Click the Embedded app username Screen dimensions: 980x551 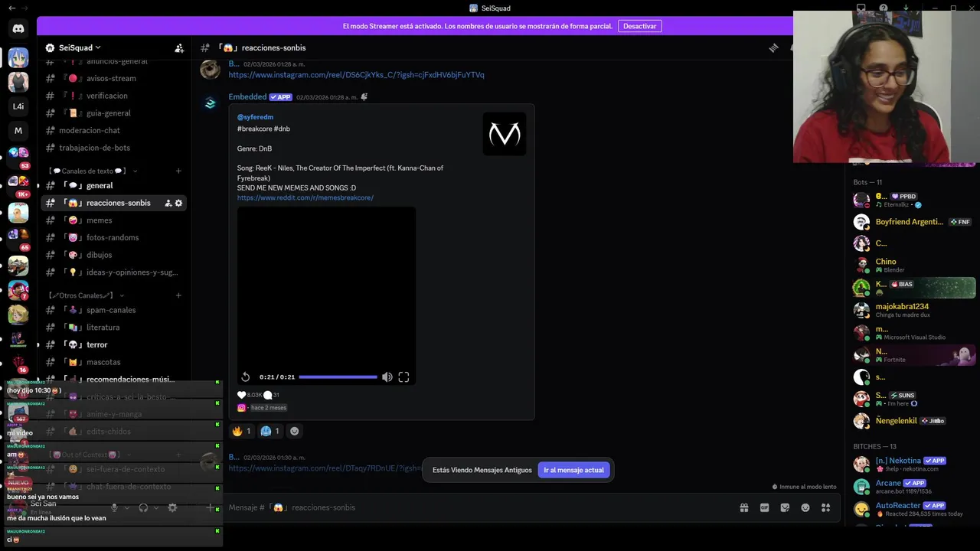point(247,97)
